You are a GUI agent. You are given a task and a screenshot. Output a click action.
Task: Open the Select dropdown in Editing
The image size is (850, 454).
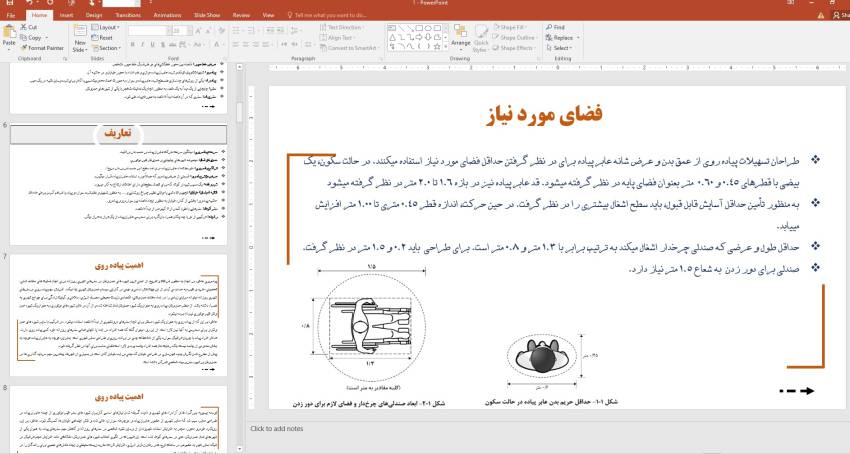click(560, 48)
